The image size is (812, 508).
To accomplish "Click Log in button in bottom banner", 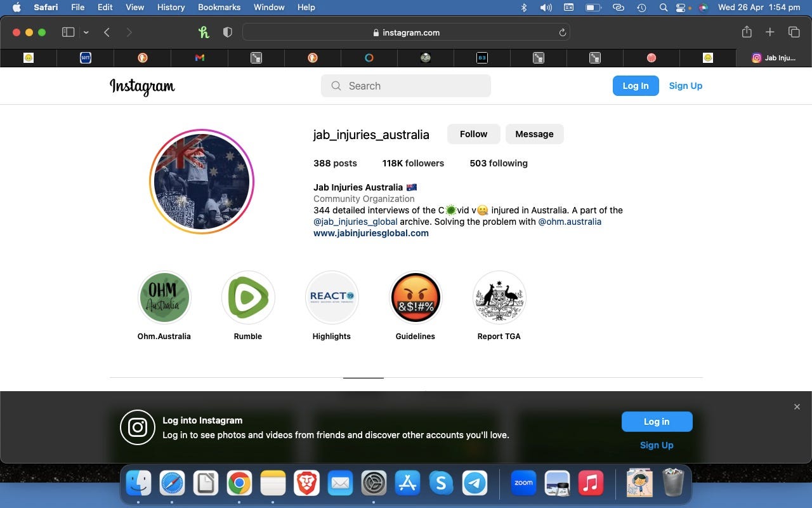I will pyautogui.click(x=657, y=422).
